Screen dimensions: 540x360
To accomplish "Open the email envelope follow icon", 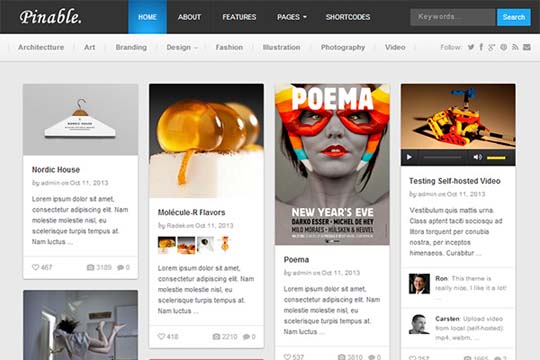I will (527, 47).
